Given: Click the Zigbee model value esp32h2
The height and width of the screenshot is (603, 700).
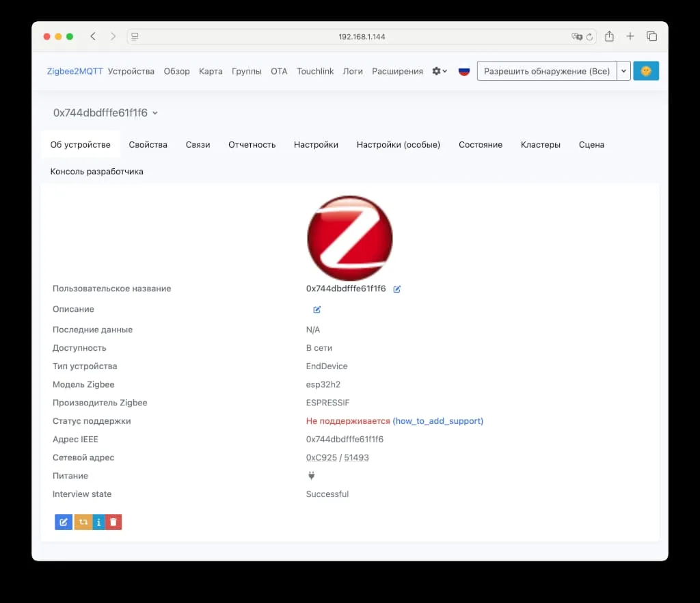Looking at the screenshot, I should click(323, 384).
